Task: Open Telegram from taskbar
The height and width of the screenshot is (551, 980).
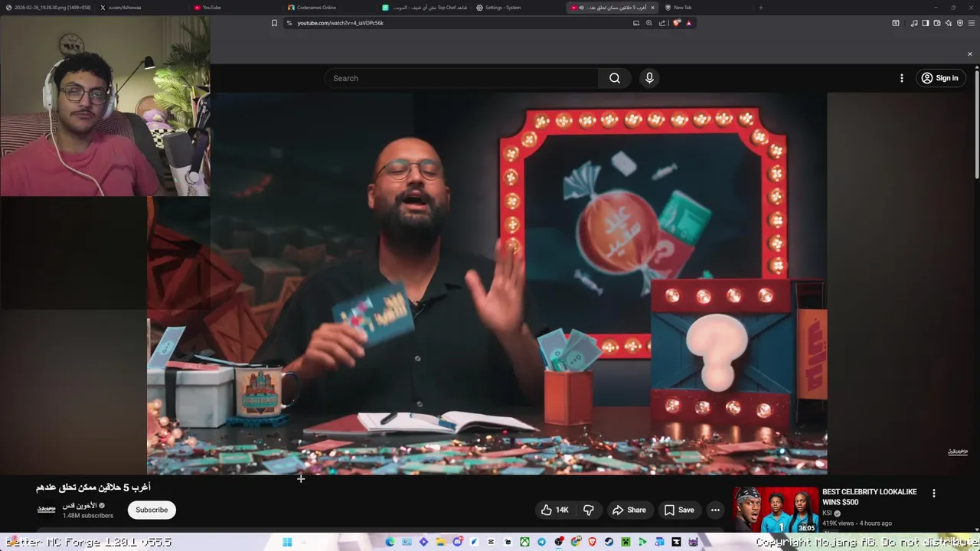Action: coord(542,543)
